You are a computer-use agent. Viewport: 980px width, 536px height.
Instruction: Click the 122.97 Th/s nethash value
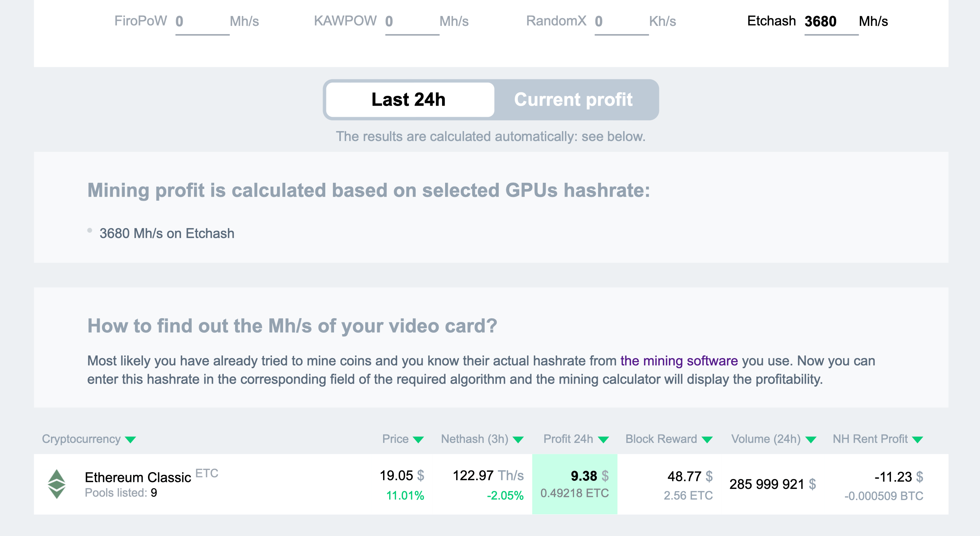pyautogui.click(x=488, y=476)
